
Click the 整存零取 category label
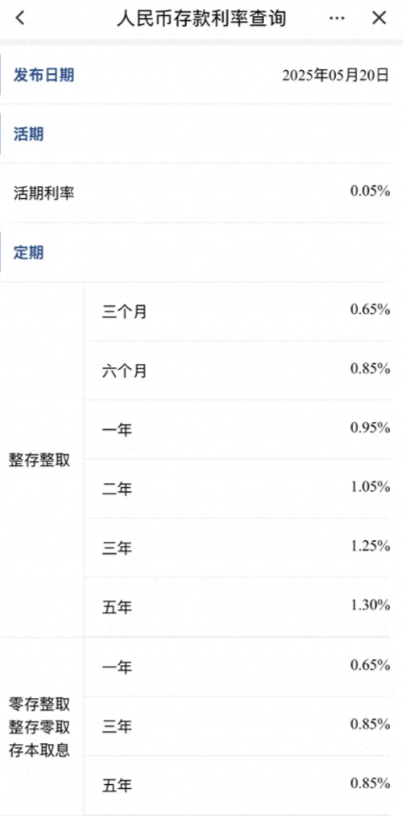pyautogui.click(x=40, y=728)
